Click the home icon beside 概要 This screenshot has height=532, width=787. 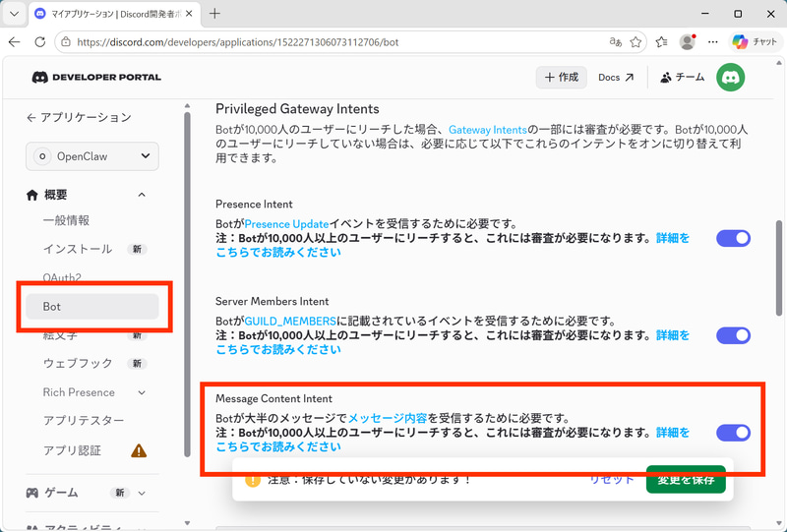32,196
